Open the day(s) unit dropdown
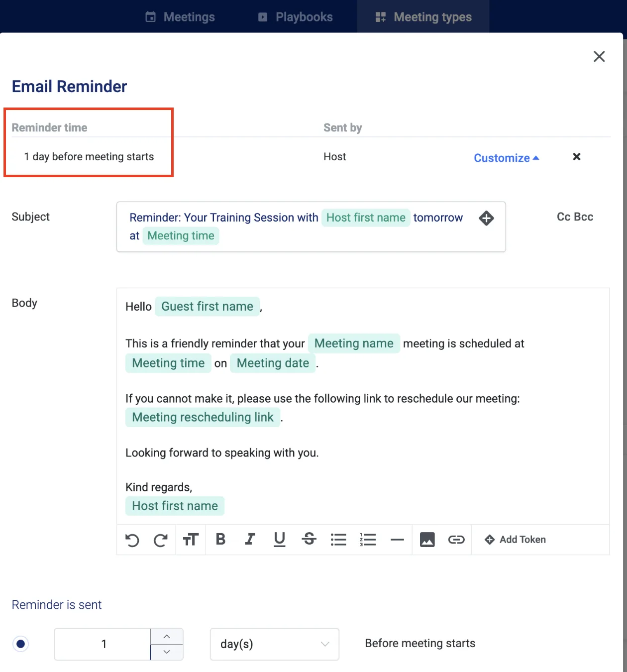Screen dimensions: 627x672 275,644
